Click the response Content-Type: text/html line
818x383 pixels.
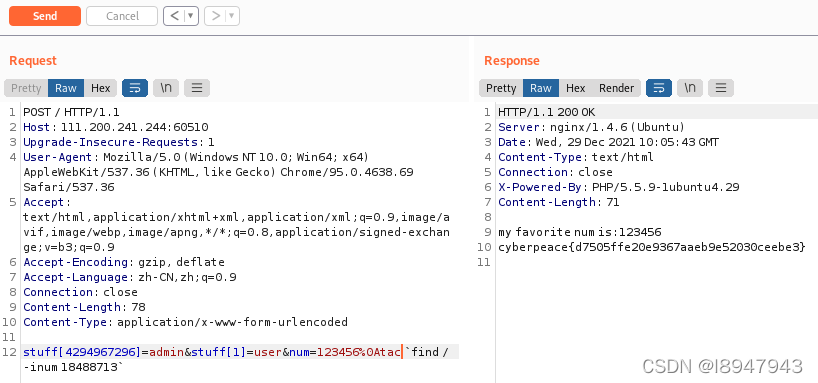[x=576, y=157]
